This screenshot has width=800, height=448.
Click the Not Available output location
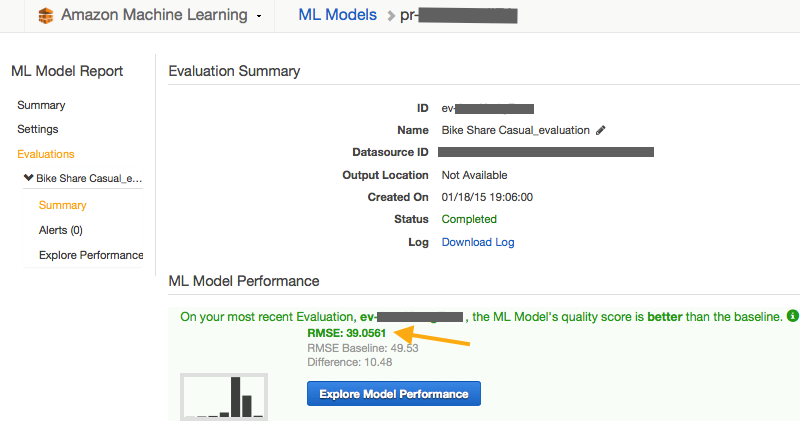coord(474,175)
